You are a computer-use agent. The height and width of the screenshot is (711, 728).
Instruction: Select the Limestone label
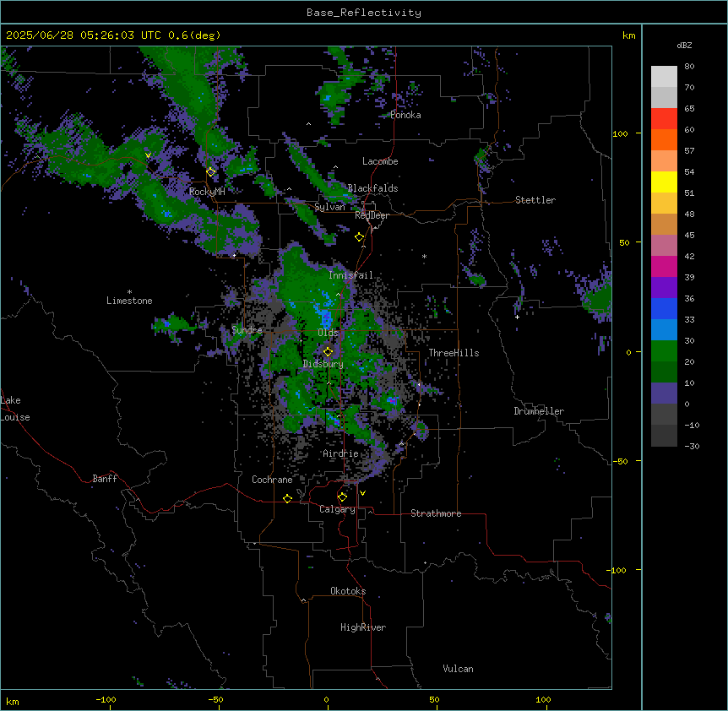coord(129,301)
